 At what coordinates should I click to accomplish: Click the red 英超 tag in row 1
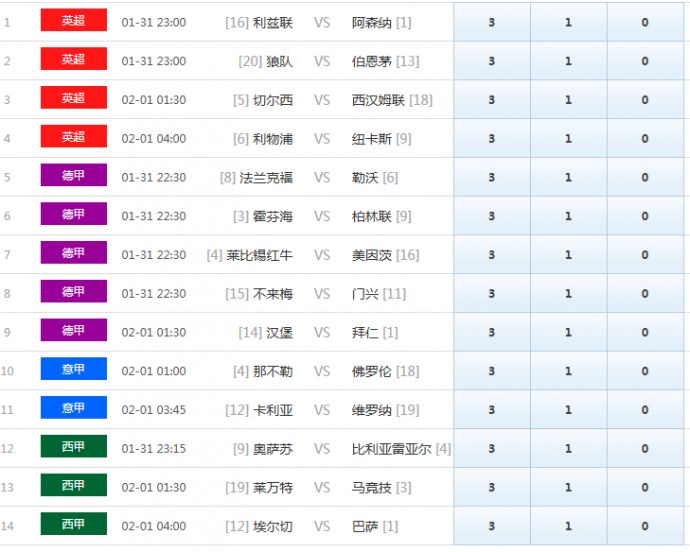tap(73, 21)
